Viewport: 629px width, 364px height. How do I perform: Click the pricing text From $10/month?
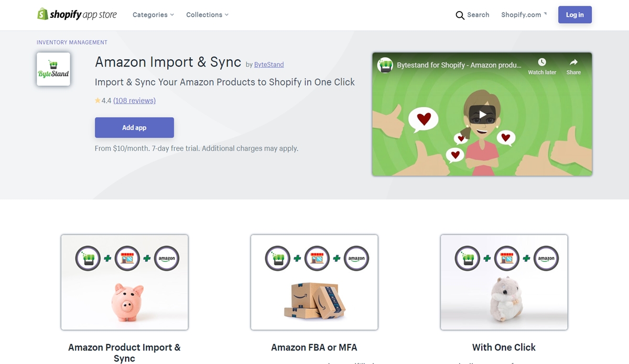197,149
